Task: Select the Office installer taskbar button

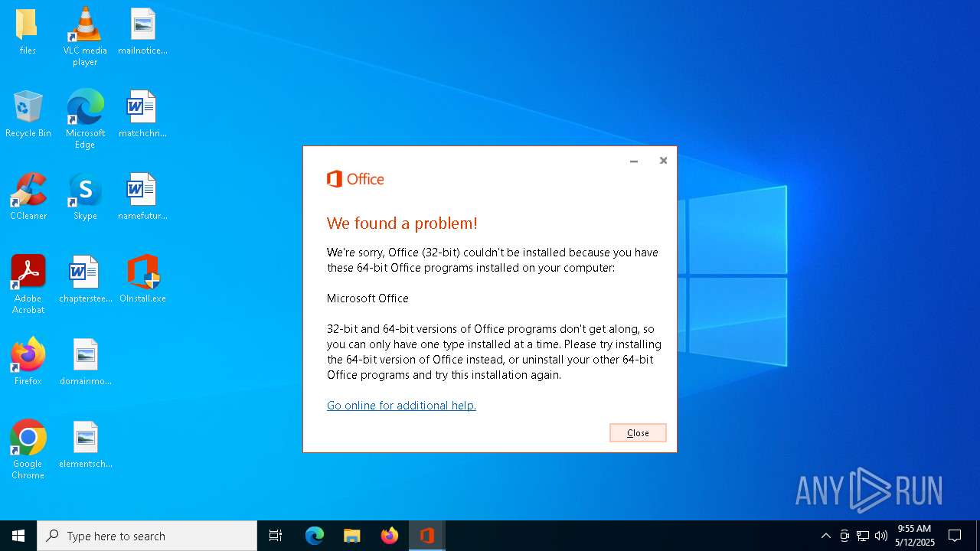Action: click(427, 536)
